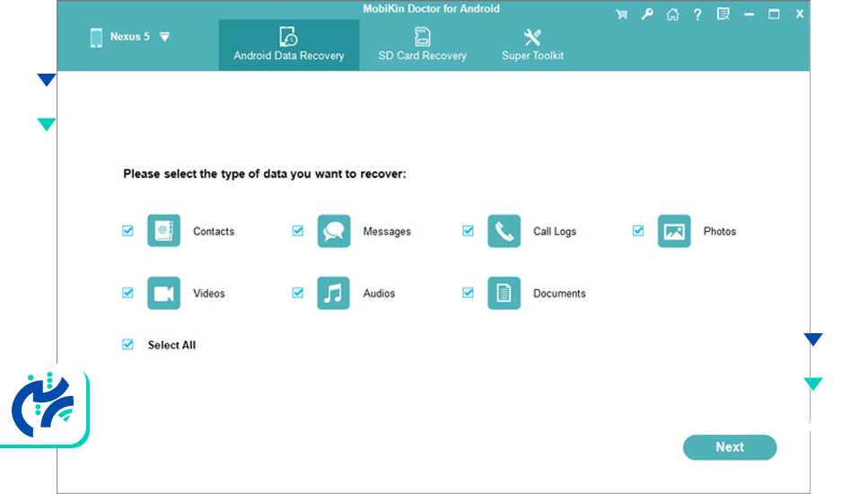Click the Next button
The width and height of the screenshot is (868, 494).
click(x=730, y=447)
